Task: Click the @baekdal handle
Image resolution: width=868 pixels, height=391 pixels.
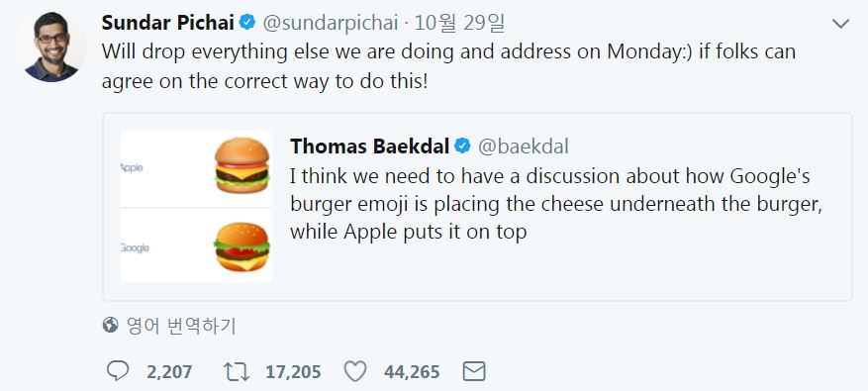Action: coord(524,147)
